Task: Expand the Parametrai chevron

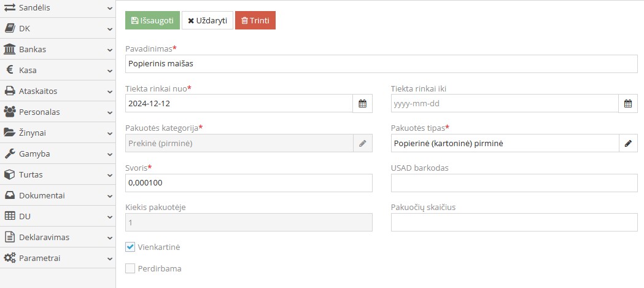Action: (109, 258)
